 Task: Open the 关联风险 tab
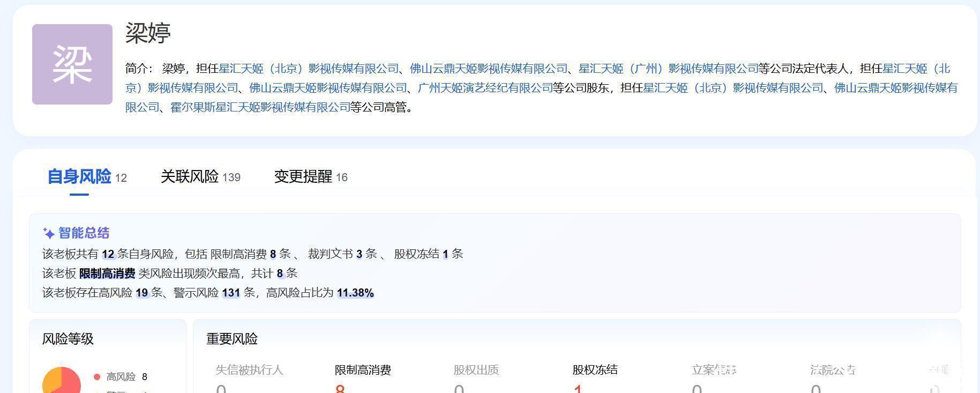tap(190, 176)
